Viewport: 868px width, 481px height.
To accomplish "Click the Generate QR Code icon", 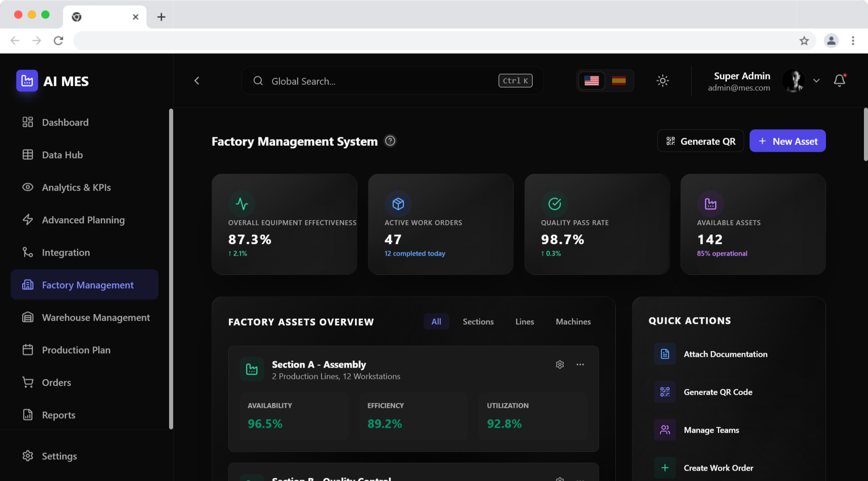I will pos(665,392).
